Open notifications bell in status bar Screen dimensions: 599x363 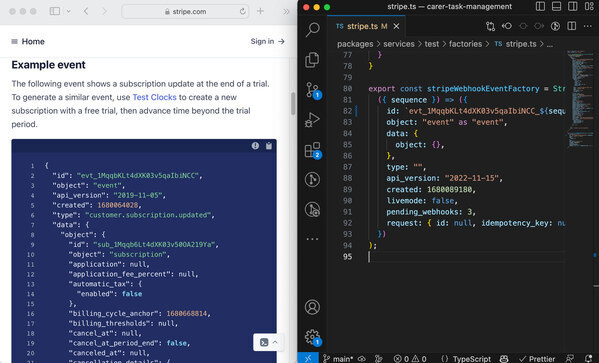(x=589, y=359)
